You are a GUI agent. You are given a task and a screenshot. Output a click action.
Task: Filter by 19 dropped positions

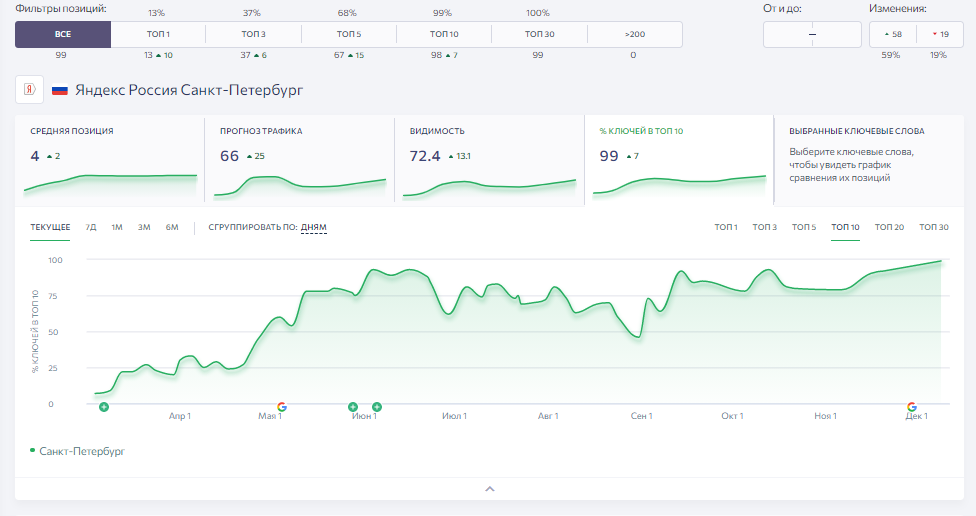click(940, 34)
